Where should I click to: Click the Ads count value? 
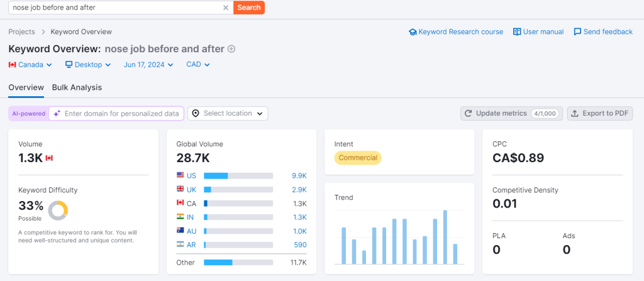coord(567,250)
